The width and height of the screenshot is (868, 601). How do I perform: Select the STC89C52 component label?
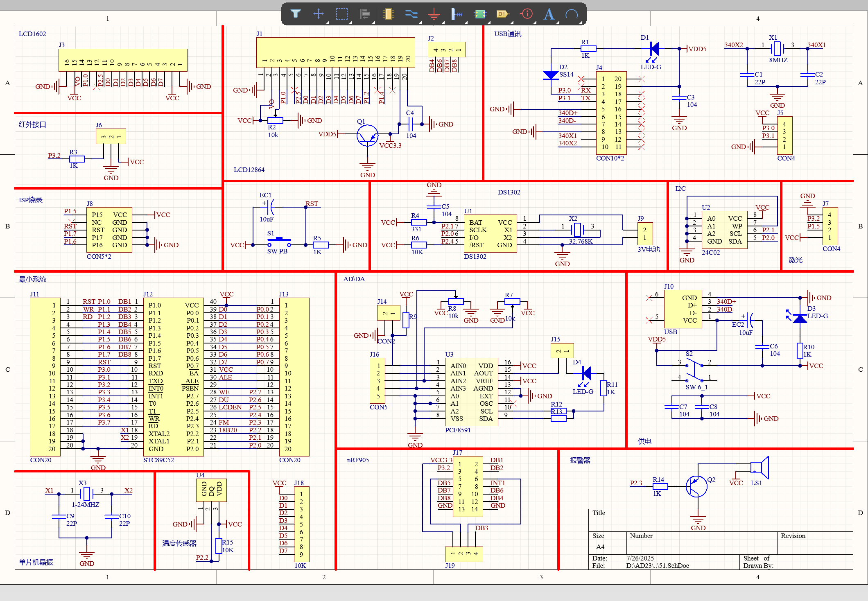[x=158, y=460]
